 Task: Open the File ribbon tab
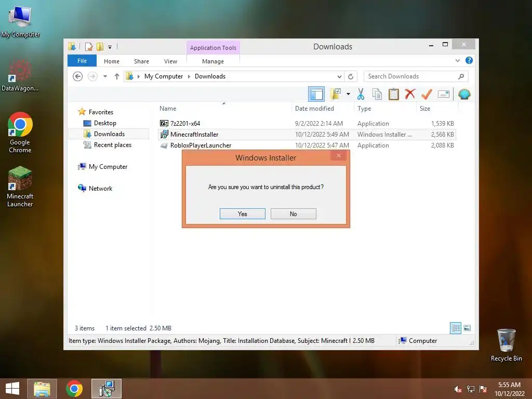[x=82, y=61]
